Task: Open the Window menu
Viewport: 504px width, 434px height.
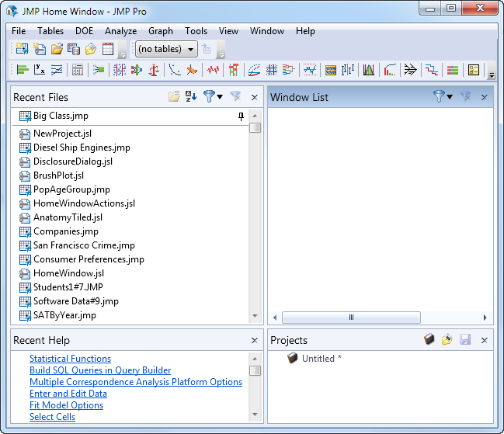Action: pyautogui.click(x=267, y=31)
